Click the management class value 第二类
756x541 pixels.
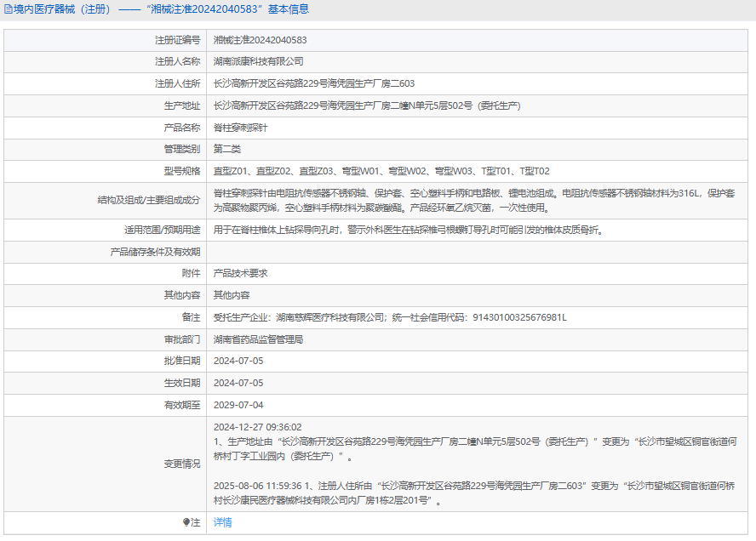[x=227, y=149]
